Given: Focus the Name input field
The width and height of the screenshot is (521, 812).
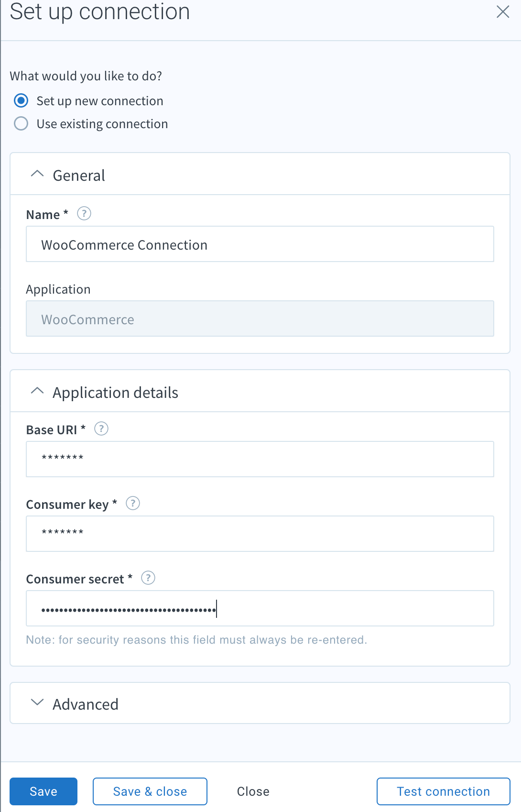Looking at the screenshot, I should point(260,244).
